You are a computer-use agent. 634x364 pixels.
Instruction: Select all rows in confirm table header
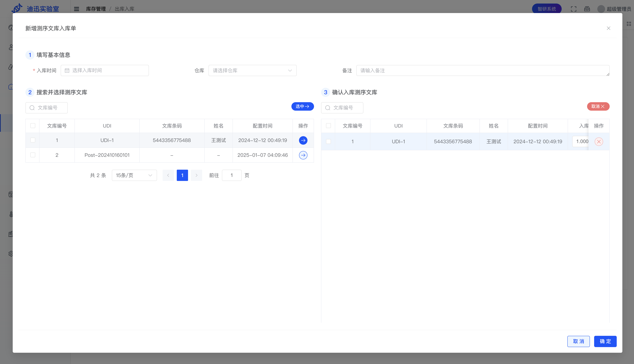point(328,125)
